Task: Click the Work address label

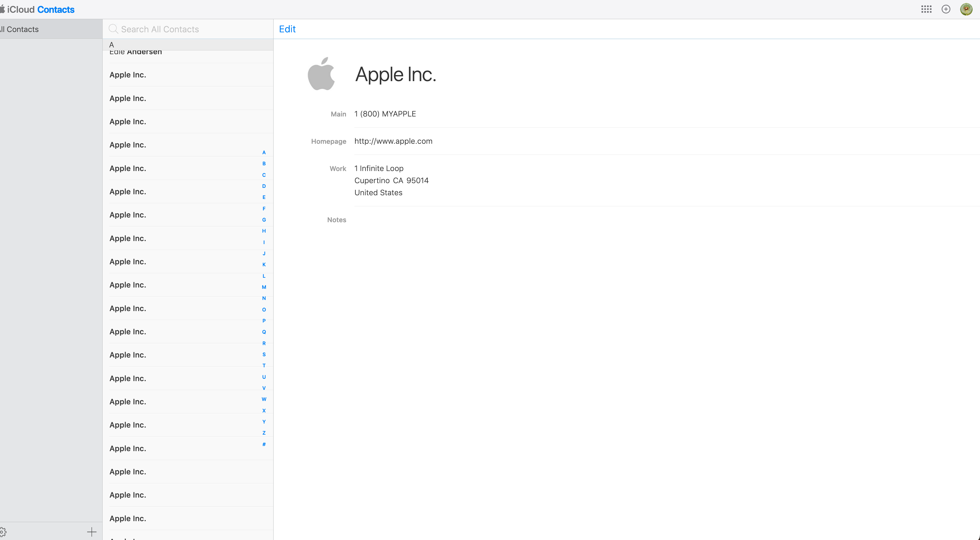Action: point(338,169)
